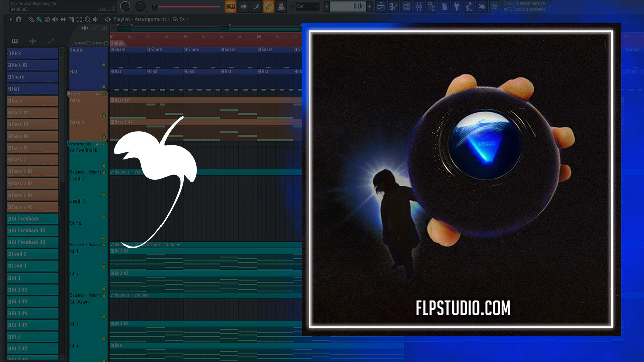Open the plugin picker plug icon
The width and height of the screenshot is (644, 362).
click(x=457, y=6)
